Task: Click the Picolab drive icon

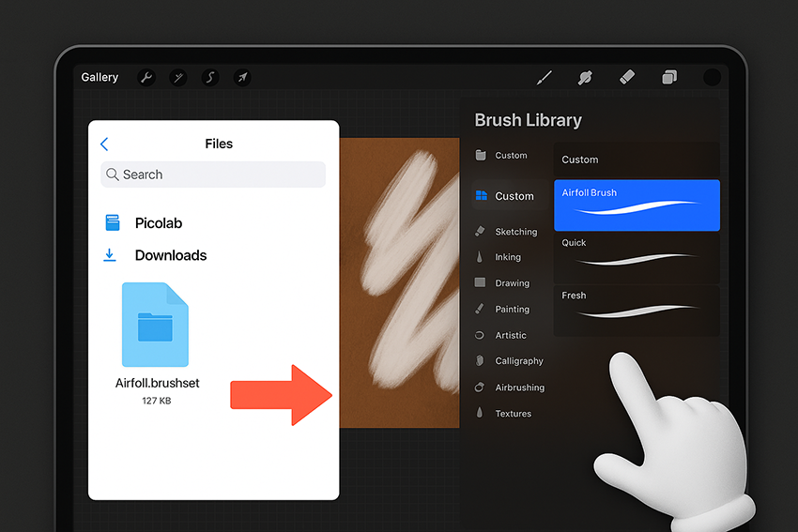Action: (113, 222)
